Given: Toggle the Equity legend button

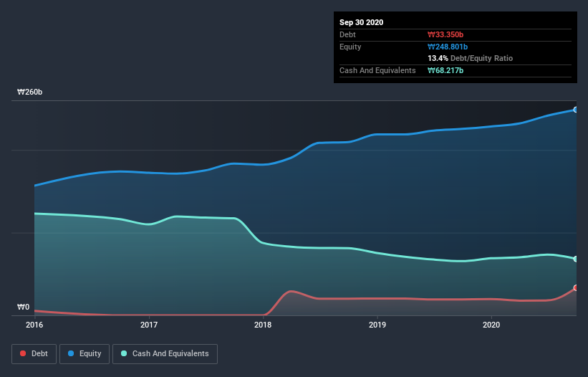Looking at the screenshot, I should 85,354.
